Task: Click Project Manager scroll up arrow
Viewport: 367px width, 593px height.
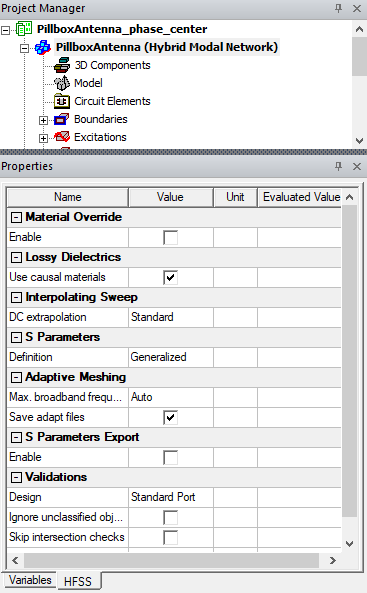Action: pos(359,28)
